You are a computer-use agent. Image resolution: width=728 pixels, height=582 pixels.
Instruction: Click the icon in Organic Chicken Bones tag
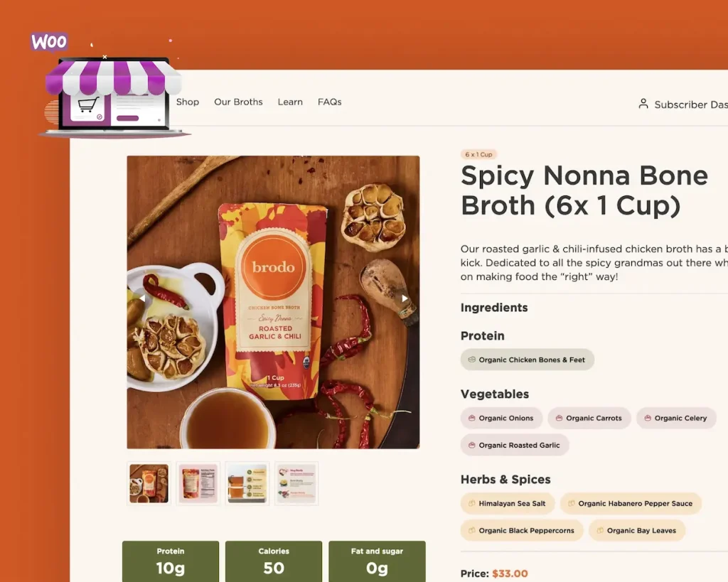[x=472, y=360]
